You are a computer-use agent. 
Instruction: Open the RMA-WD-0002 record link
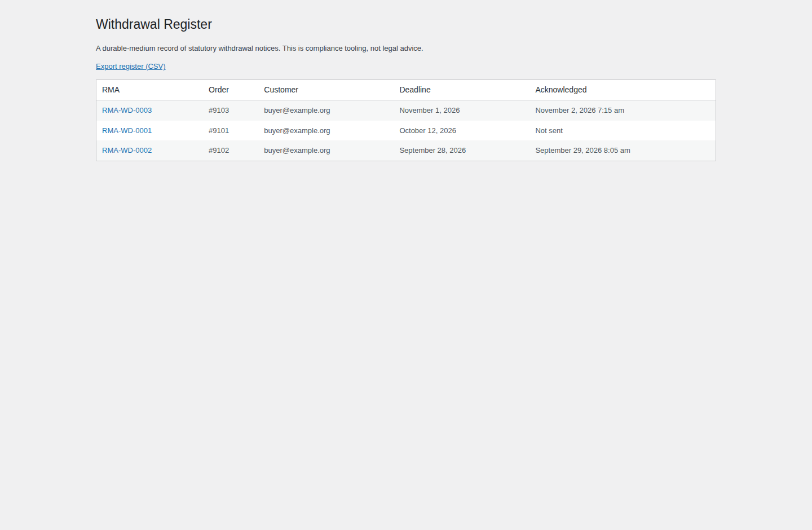point(127,151)
